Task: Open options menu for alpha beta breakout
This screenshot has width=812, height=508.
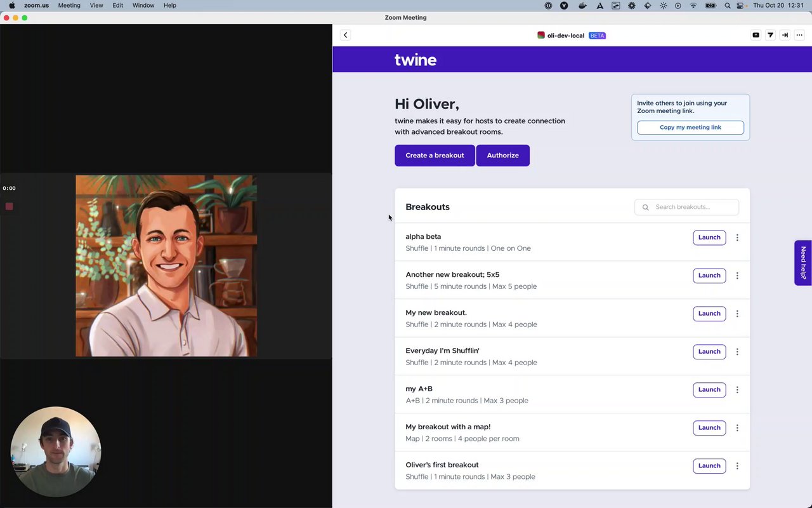Action: tap(737, 237)
